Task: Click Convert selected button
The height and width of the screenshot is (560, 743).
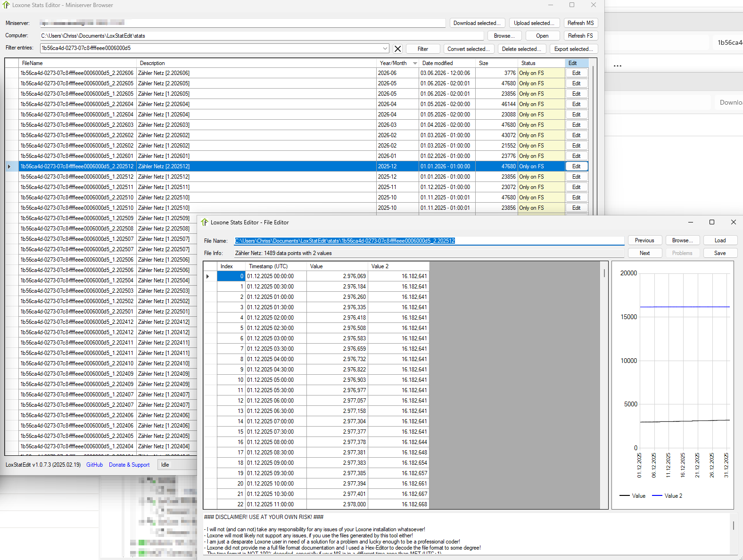Action: tap(469, 49)
